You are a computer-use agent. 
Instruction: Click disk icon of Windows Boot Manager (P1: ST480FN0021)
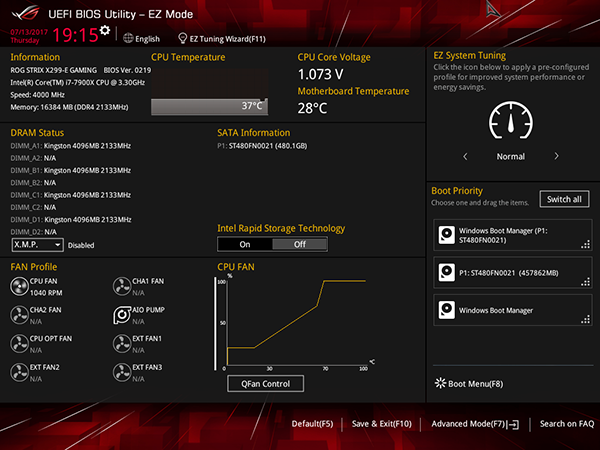(447, 235)
